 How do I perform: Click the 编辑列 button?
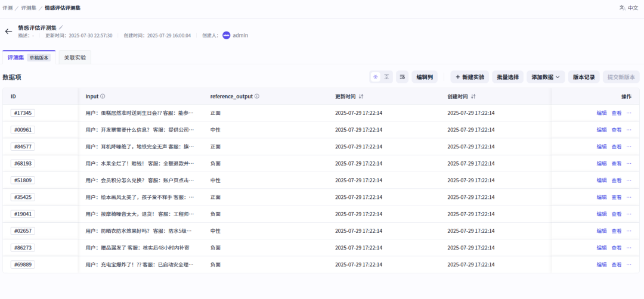(x=425, y=77)
